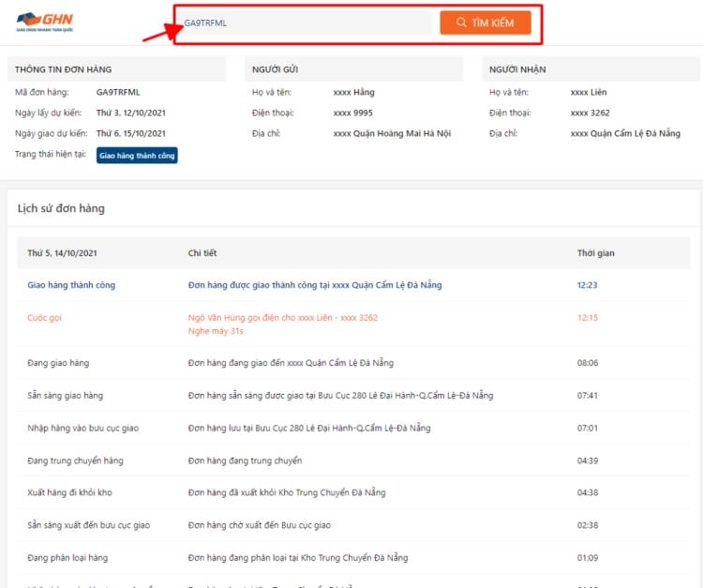Viewport: 703px width, 588px height.
Task: Select the Xuất hàng đi khỏi kho row
Action: [x=353, y=492]
